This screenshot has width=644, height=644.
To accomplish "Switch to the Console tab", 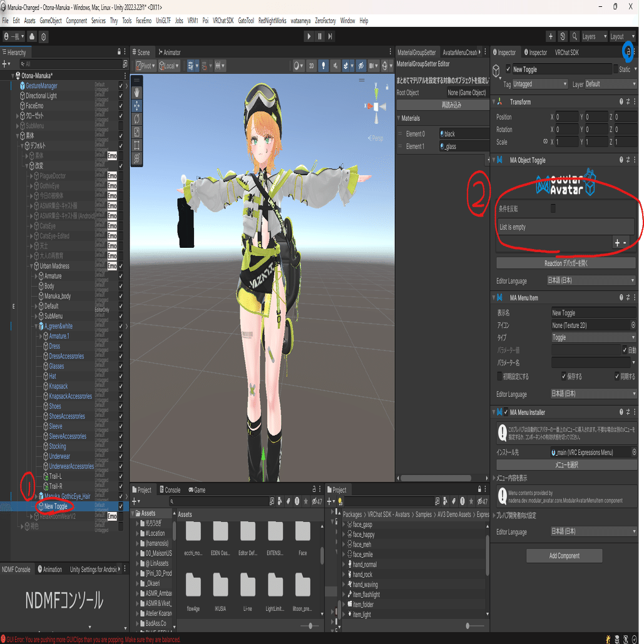I will [170, 489].
